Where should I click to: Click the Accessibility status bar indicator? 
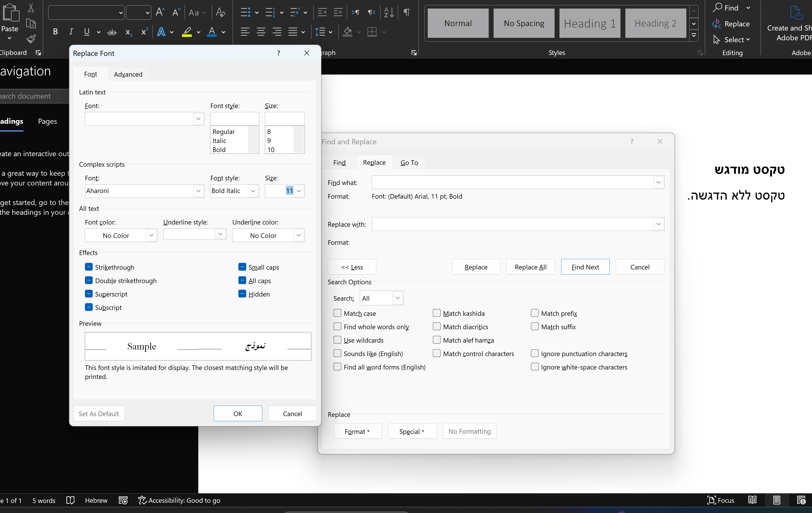(179, 500)
